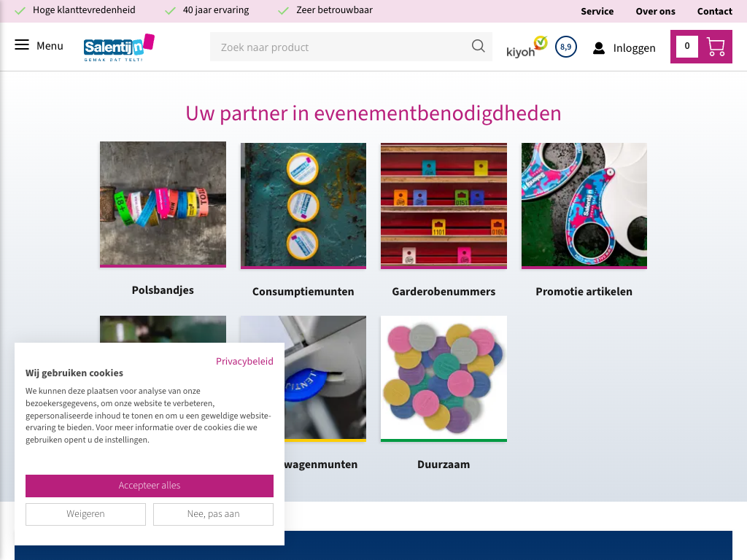The width and height of the screenshot is (747, 560).
Task: Click the Salentijn logo
Action: (x=119, y=47)
